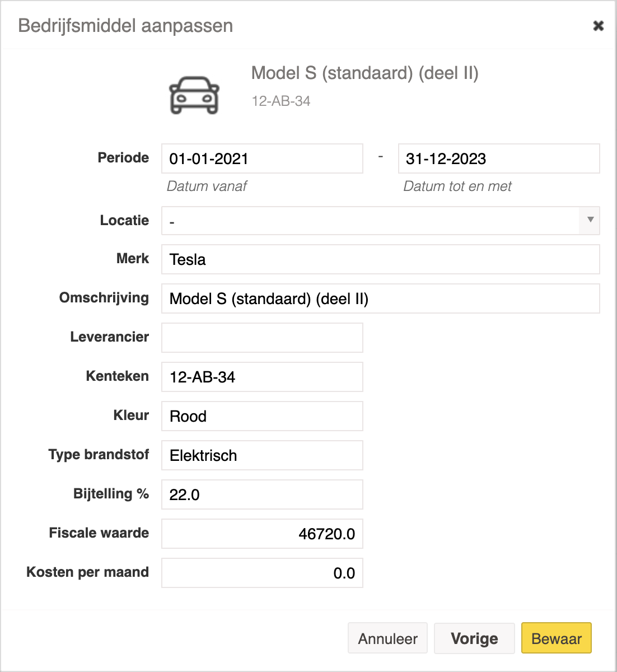Edit the Kleur field with Rood
The image size is (617, 672).
tap(262, 416)
